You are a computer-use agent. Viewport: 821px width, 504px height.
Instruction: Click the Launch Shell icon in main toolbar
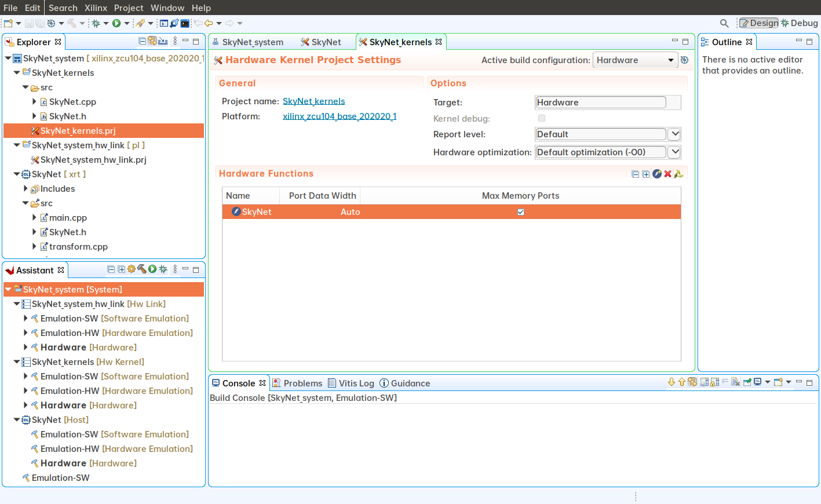(164, 23)
